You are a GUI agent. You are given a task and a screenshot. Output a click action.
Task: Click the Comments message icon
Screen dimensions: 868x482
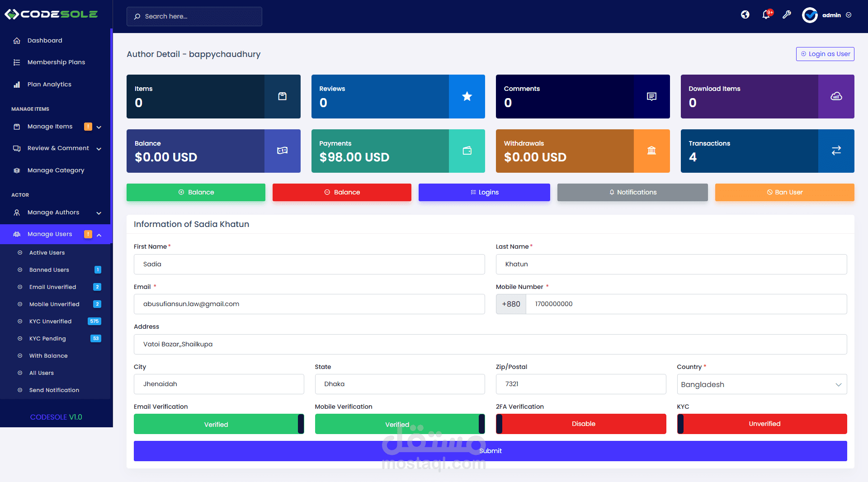[651, 96]
